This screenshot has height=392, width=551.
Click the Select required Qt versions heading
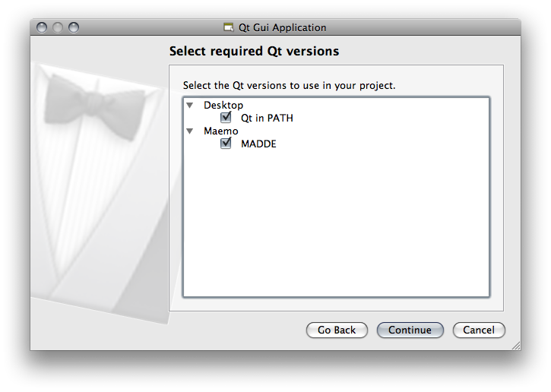pos(254,52)
